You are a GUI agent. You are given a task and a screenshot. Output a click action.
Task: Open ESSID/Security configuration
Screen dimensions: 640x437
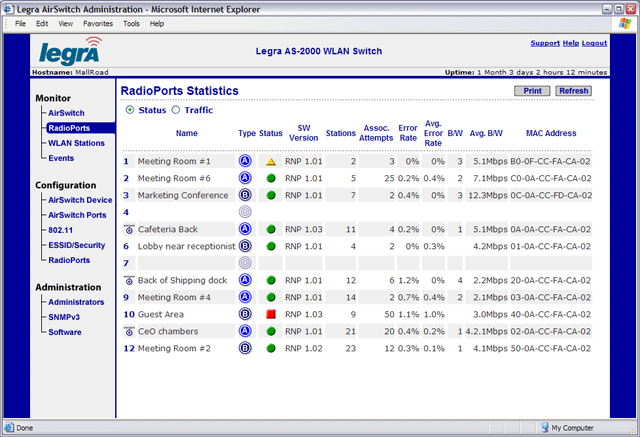77,245
